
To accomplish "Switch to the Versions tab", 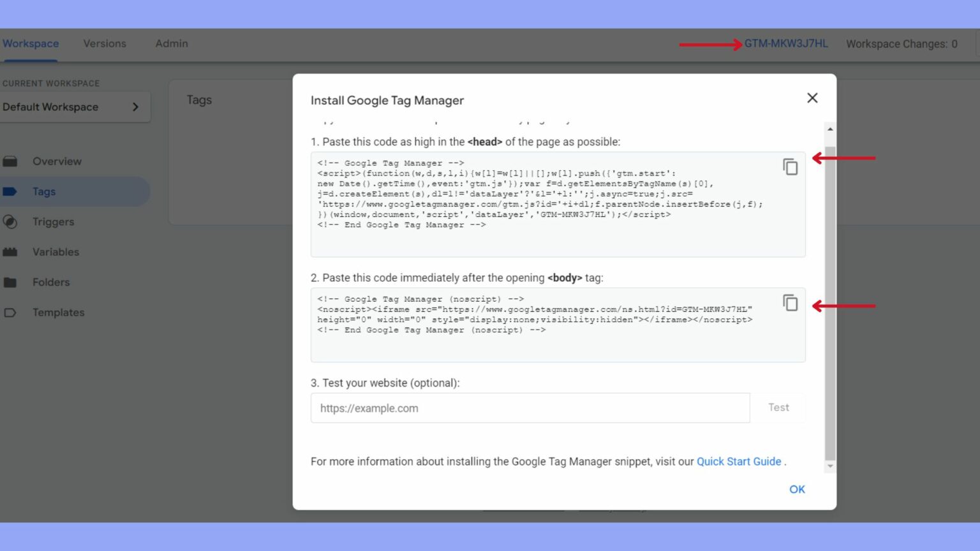I will tap(104, 43).
